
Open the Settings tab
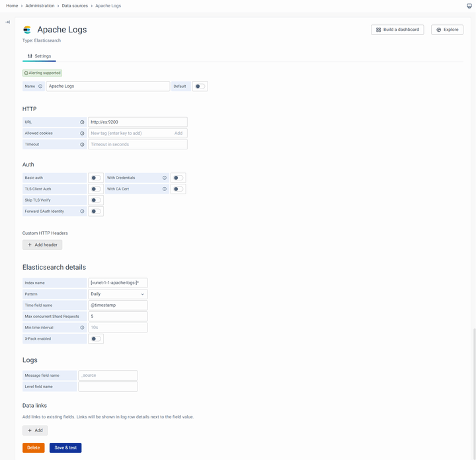coord(40,56)
